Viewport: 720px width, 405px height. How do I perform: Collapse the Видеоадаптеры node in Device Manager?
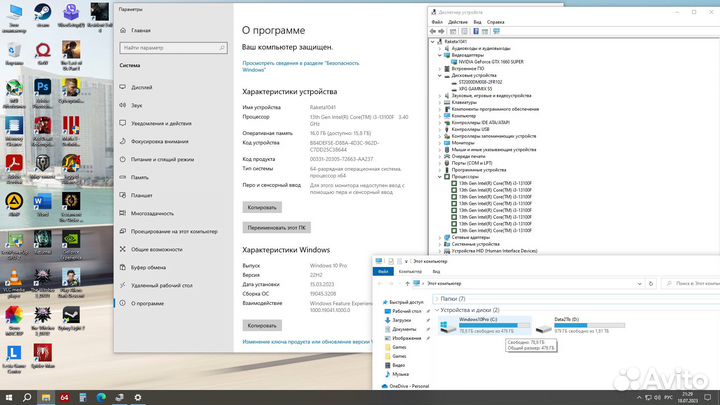tap(439, 55)
